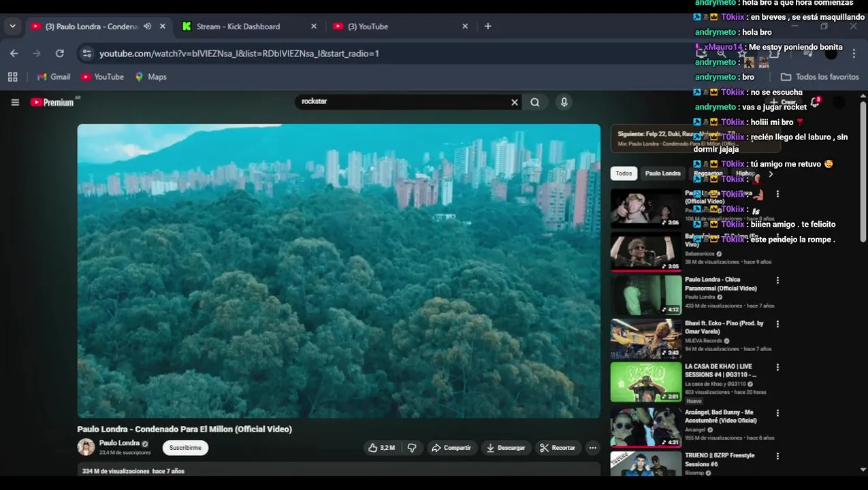Click Crear button in YouTube header

(x=783, y=102)
